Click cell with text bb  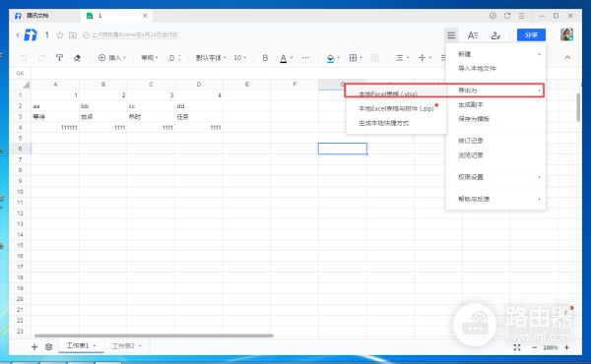(x=102, y=106)
